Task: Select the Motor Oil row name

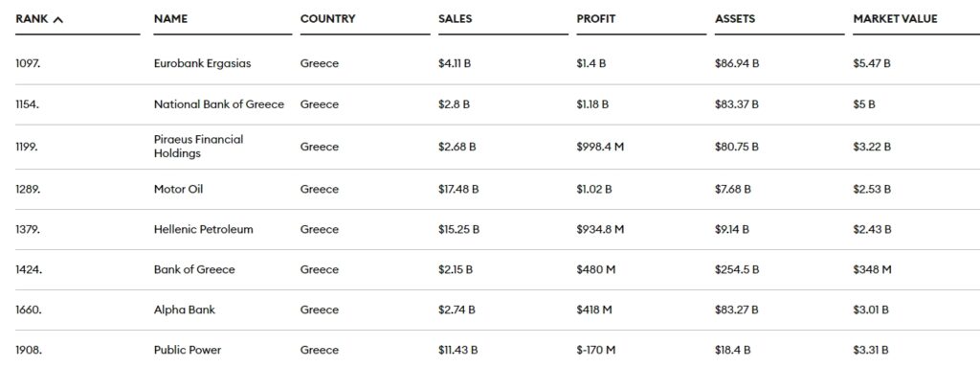Action: (x=178, y=189)
